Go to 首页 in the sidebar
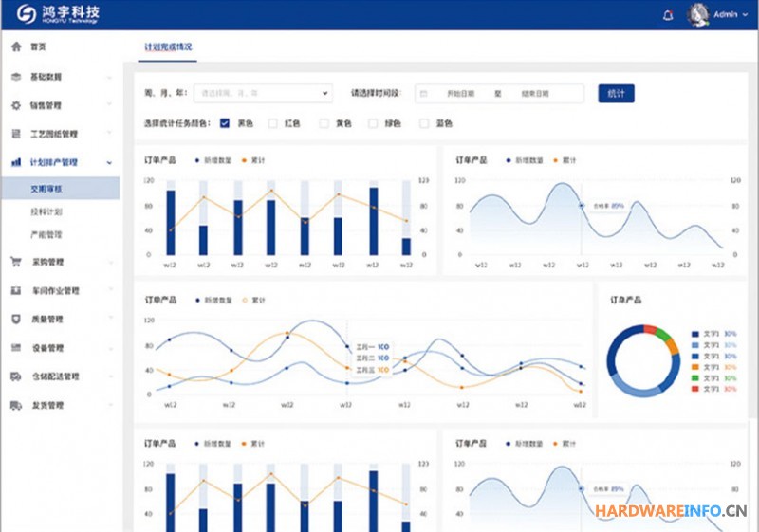This screenshot has height=532, width=759. [38, 46]
